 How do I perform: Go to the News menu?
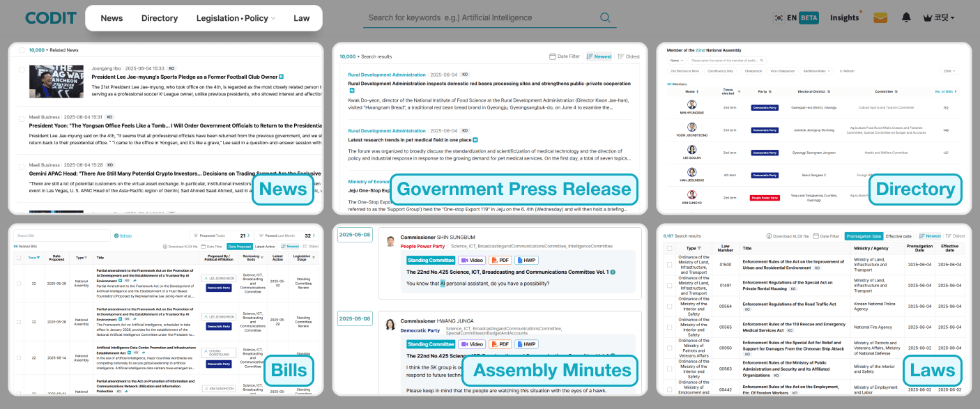(x=112, y=18)
